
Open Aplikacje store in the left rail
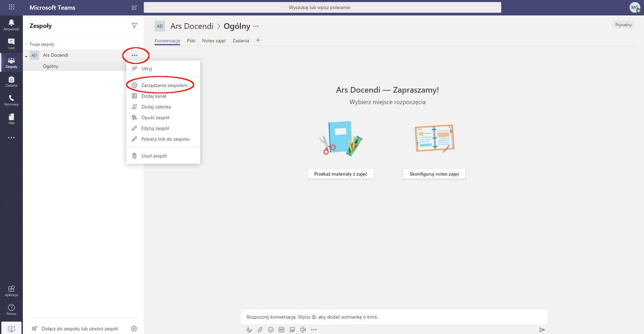[12, 291]
